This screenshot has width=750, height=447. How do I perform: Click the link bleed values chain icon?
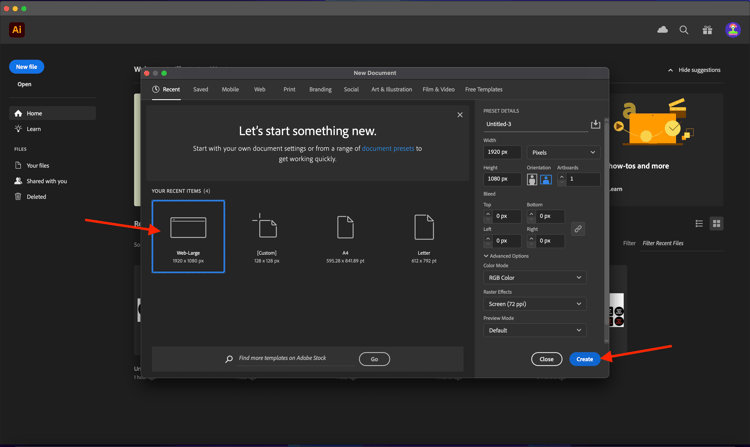(578, 229)
